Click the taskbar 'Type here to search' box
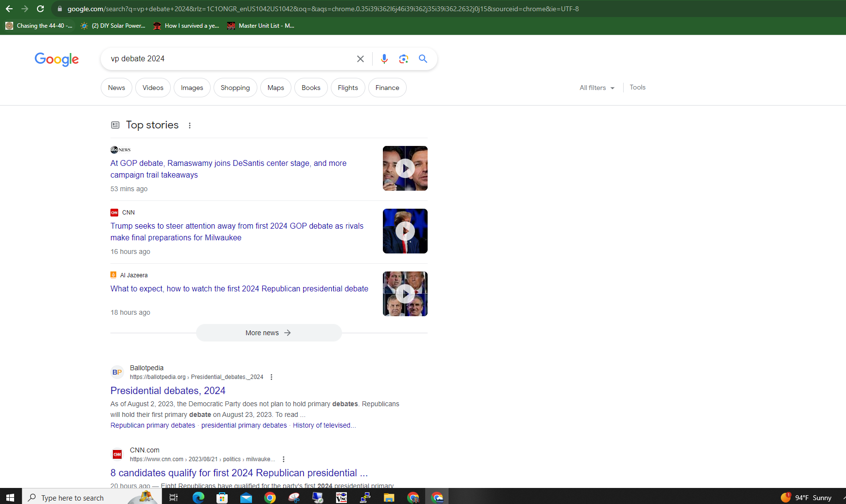 coord(92,497)
